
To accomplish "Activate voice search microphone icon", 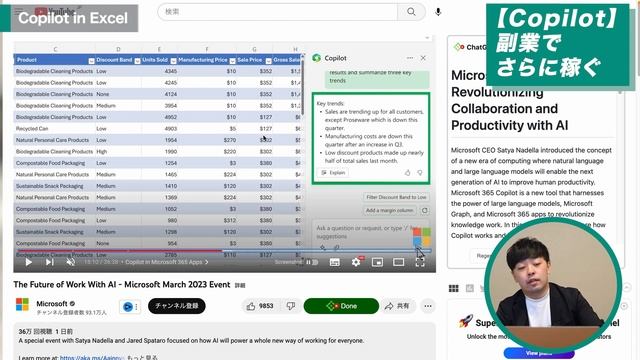I will click(438, 12).
